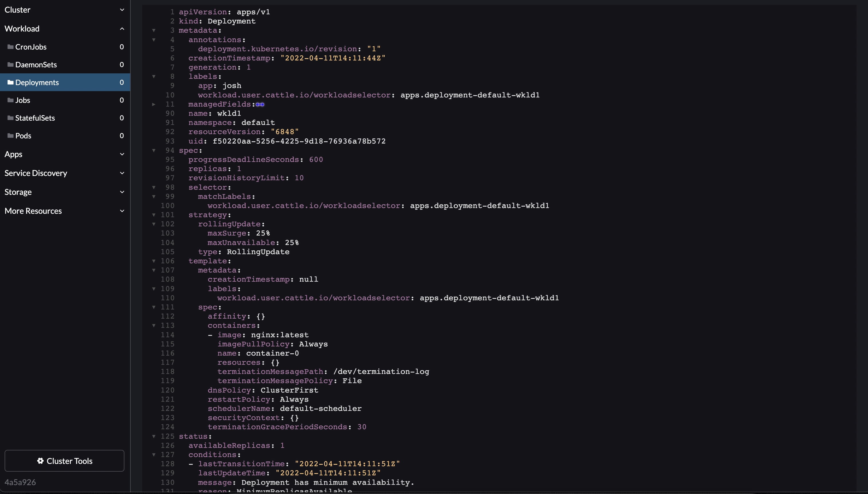Image resolution: width=868 pixels, height=494 pixels.
Task: Collapse the Workload section chevron
Action: pos(122,28)
